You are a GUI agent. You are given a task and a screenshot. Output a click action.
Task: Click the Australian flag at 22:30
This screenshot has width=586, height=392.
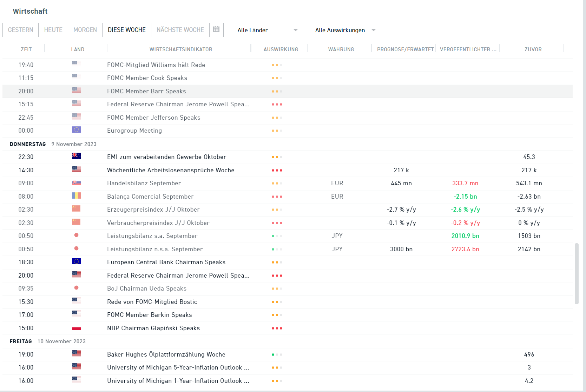(x=76, y=156)
